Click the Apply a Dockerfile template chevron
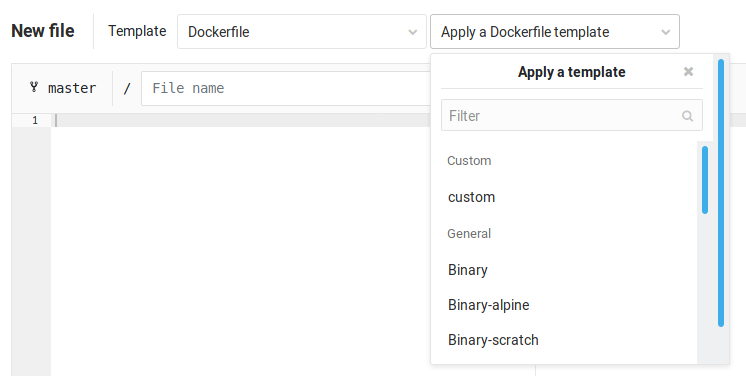This screenshot has height=376, width=746. click(666, 32)
